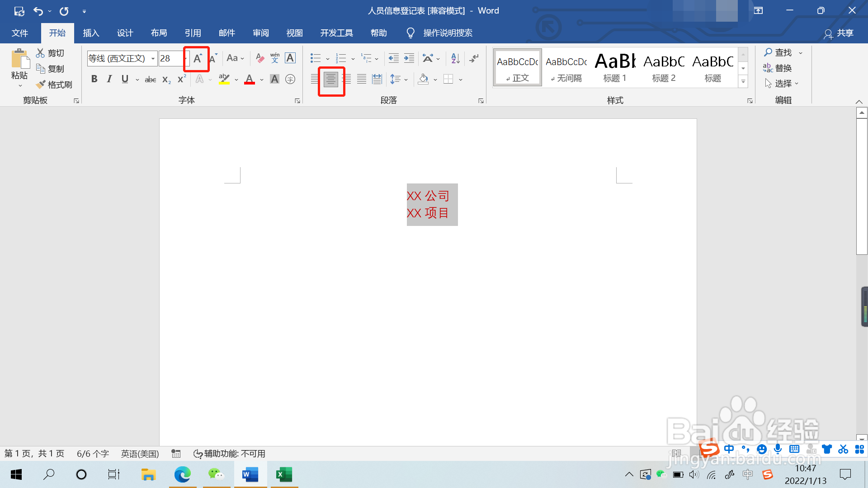The width and height of the screenshot is (868, 488).
Task: Click the Clear Formatting eraser icon
Action: 259,58
